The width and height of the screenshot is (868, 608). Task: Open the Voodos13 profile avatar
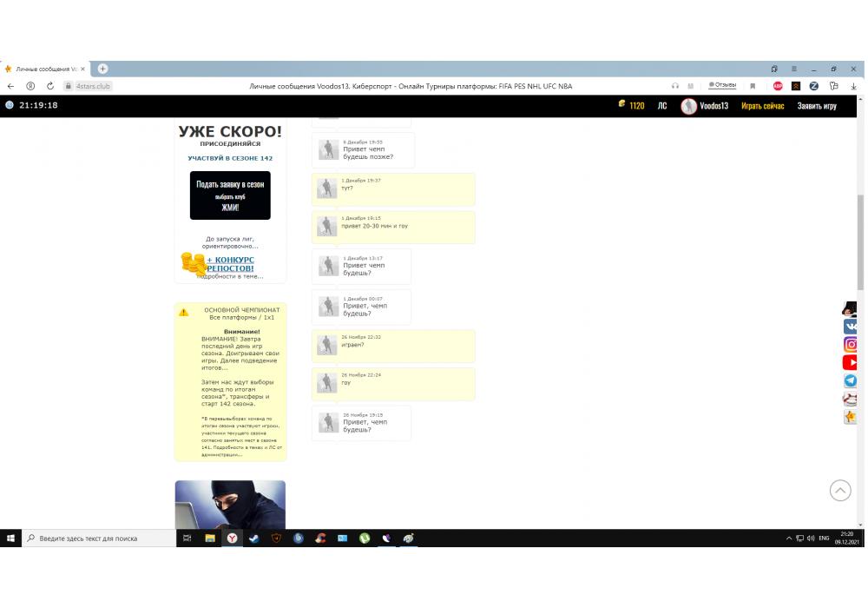688,106
